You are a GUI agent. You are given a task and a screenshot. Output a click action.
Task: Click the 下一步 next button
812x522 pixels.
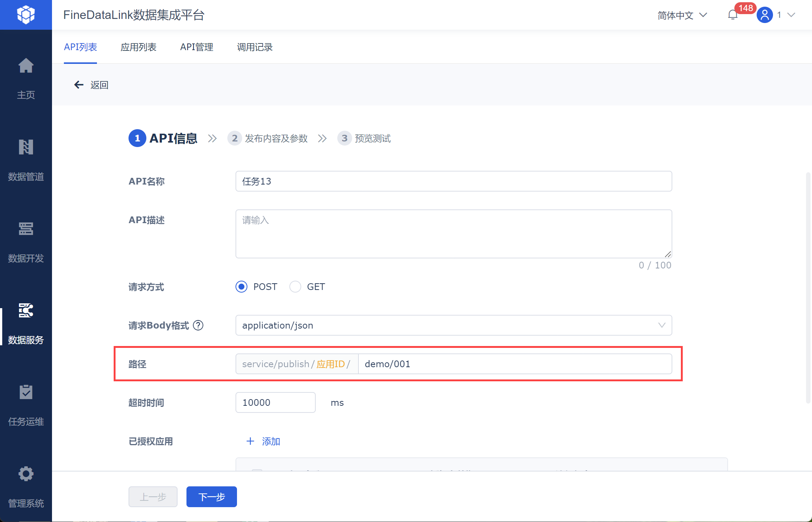tap(211, 497)
